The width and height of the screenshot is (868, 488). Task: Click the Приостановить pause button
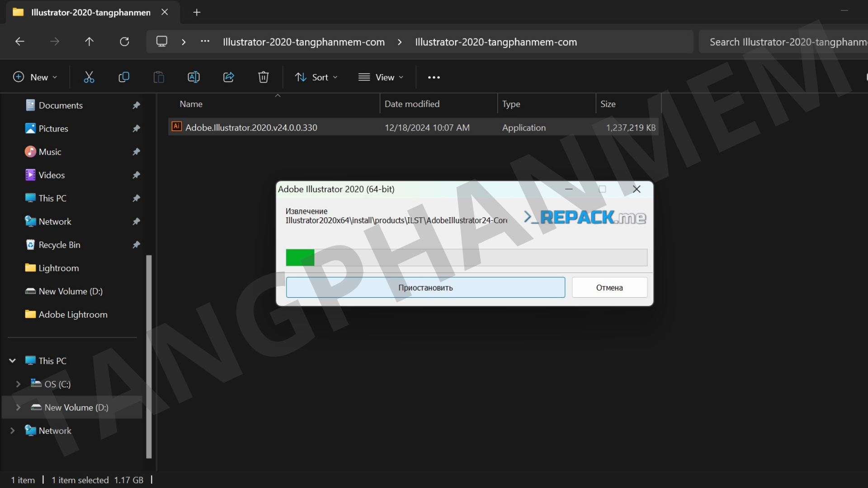pyautogui.click(x=425, y=287)
